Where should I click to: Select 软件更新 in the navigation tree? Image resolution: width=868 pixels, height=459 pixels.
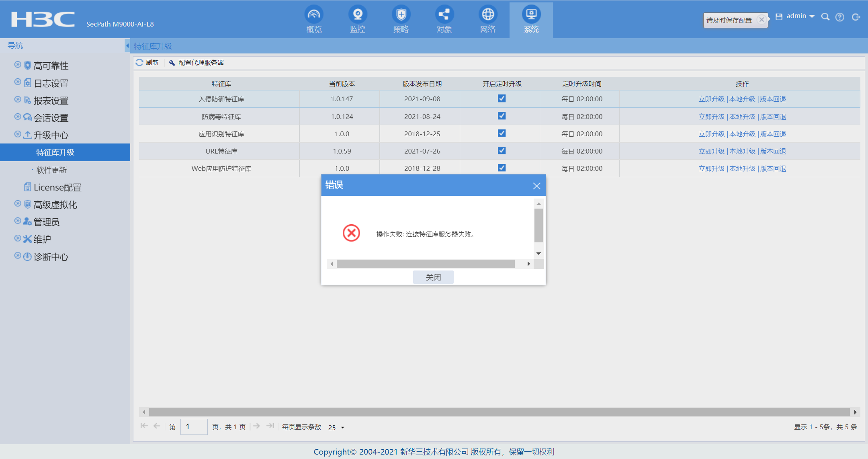51,170
